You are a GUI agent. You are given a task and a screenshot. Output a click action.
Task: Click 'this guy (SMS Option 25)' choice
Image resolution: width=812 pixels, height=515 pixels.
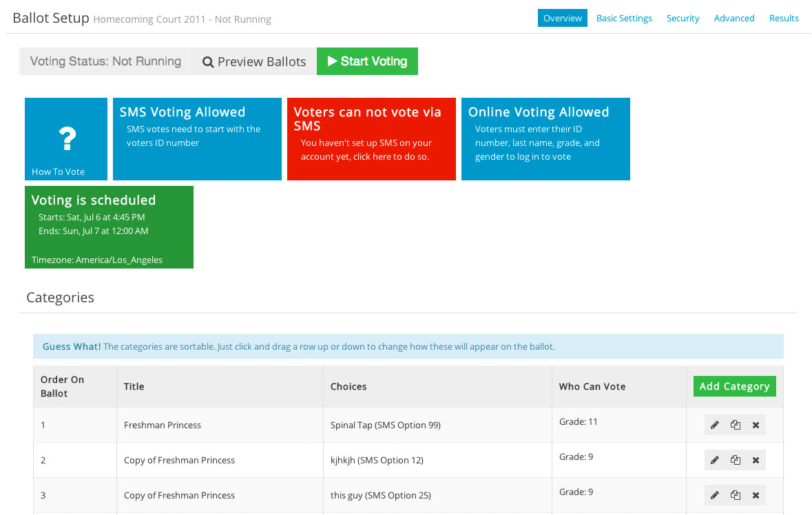coord(381,495)
